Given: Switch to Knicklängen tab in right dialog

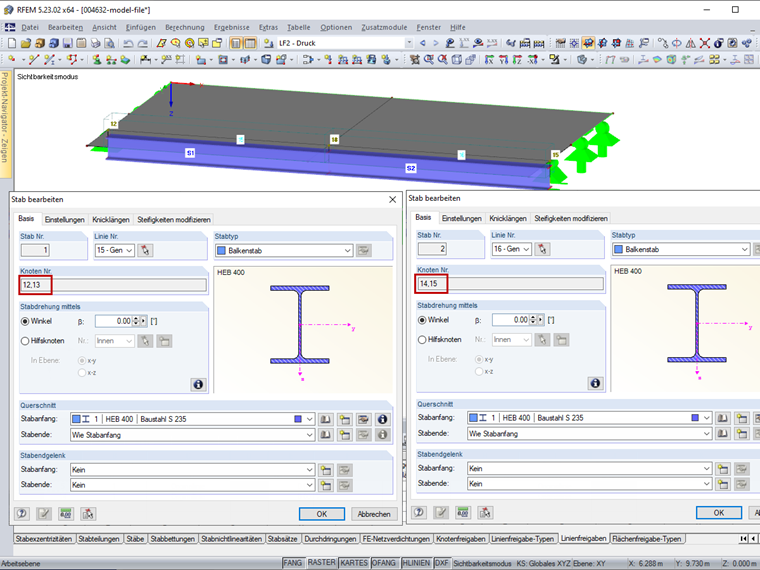Looking at the screenshot, I should pyautogui.click(x=508, y=218).
